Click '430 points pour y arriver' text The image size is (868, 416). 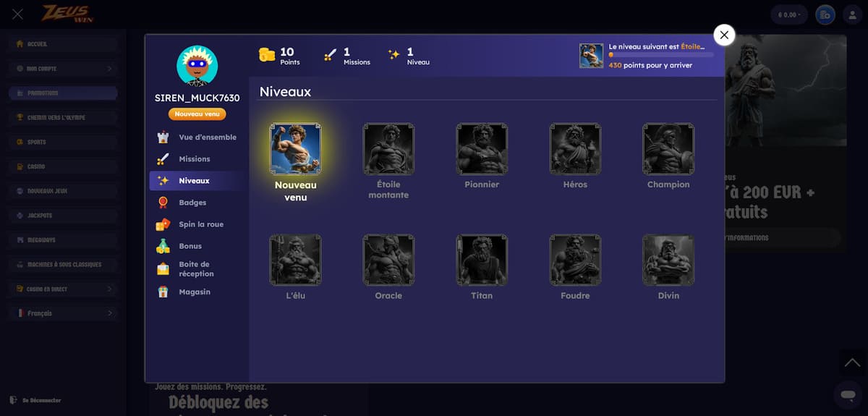point(650,65)
